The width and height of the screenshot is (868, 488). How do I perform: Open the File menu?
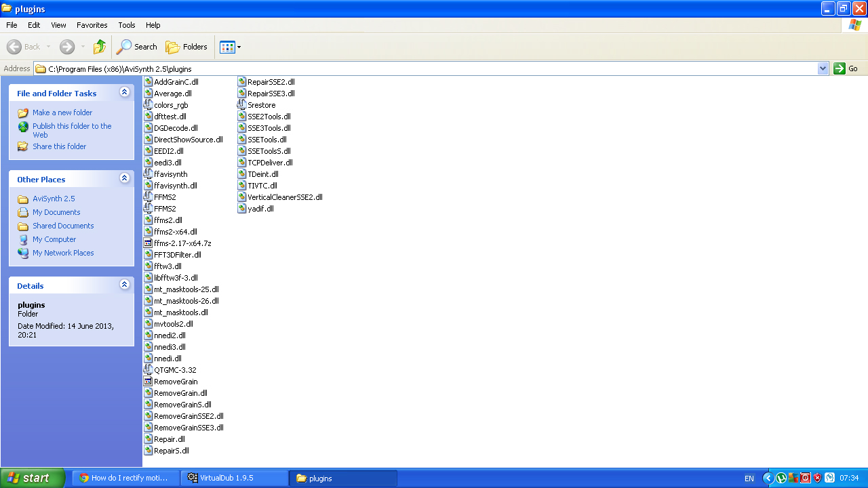12,25
